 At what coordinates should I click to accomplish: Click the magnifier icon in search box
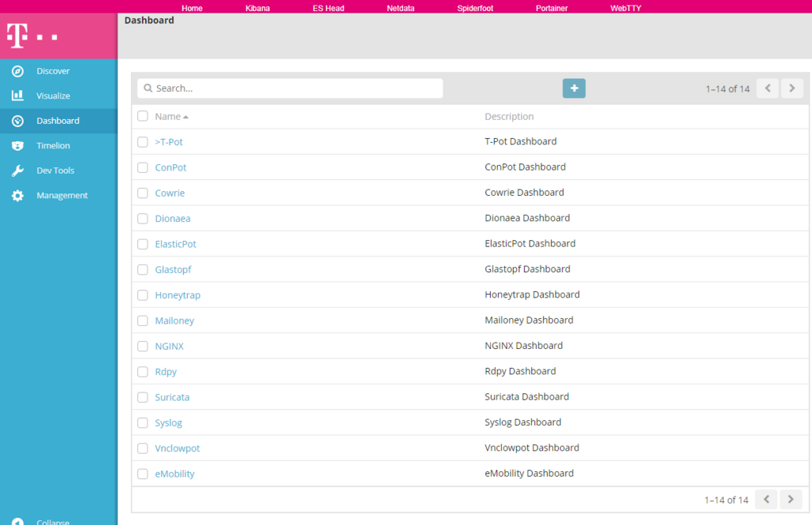(x=148, y=88)
